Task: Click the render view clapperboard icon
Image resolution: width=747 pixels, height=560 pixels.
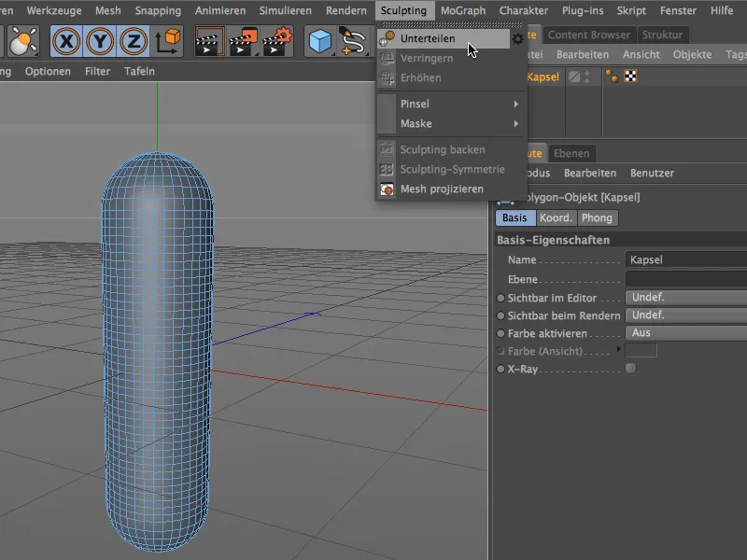Action: (x=209, y=41)
